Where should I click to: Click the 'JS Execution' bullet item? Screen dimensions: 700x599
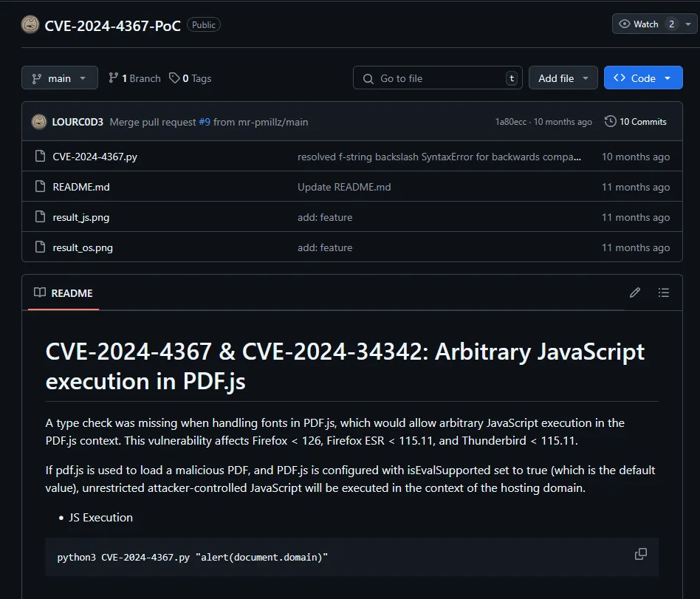click(101, 517)
